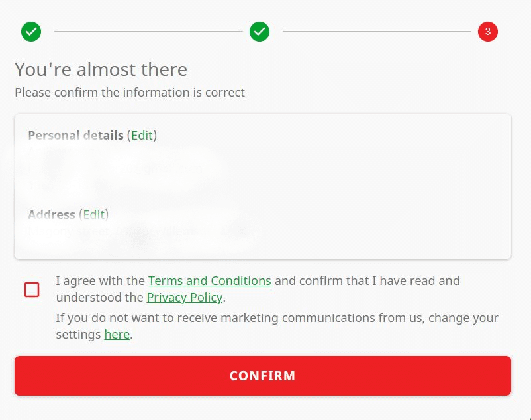This screenshot has width=531, height=420.
Task: Click the progress line between steps one and two
Action: 148,32
